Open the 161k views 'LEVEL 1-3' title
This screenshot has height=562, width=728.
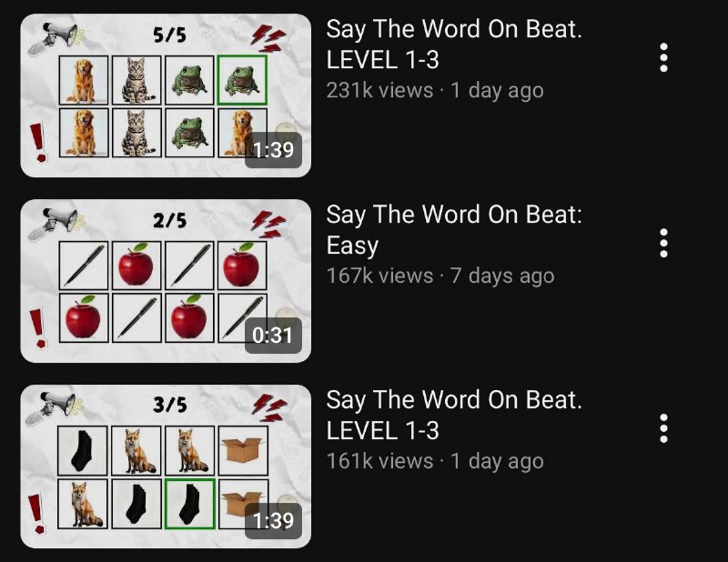(x=454, y=415)
